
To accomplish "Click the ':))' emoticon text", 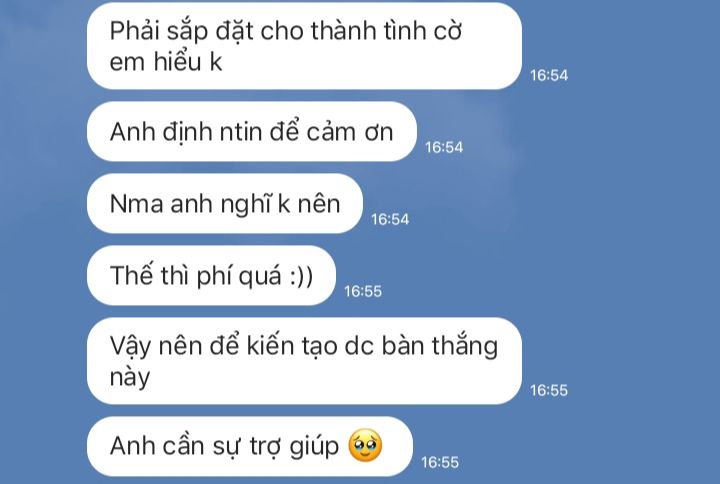I will [302, 276].
